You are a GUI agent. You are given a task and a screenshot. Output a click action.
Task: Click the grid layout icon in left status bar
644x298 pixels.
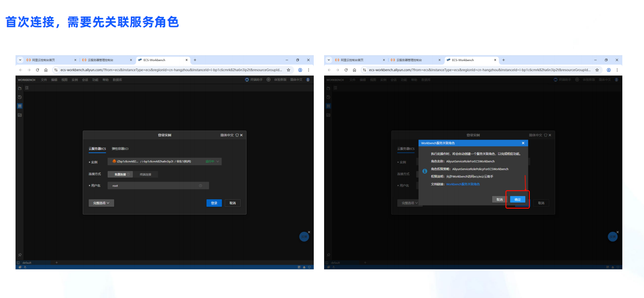click(299, 267)
